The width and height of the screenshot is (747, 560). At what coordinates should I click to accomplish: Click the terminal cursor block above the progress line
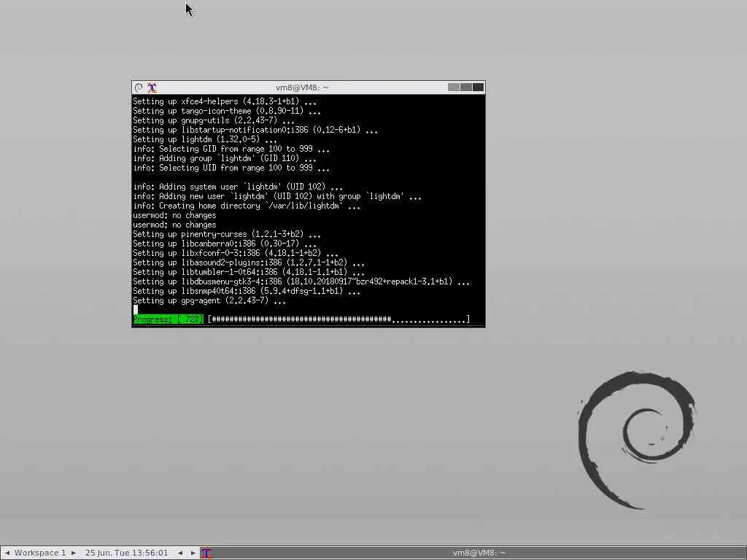[135, 309]
